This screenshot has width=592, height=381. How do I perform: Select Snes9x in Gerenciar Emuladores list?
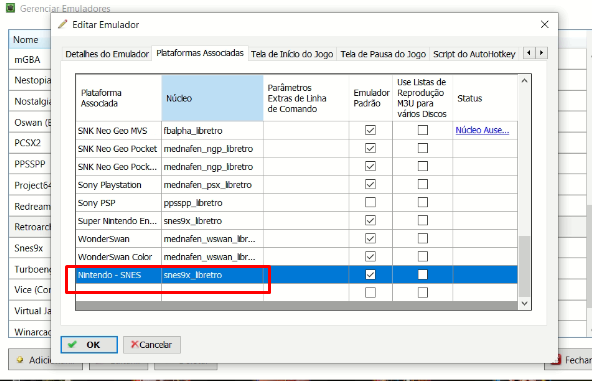point(30,248)
